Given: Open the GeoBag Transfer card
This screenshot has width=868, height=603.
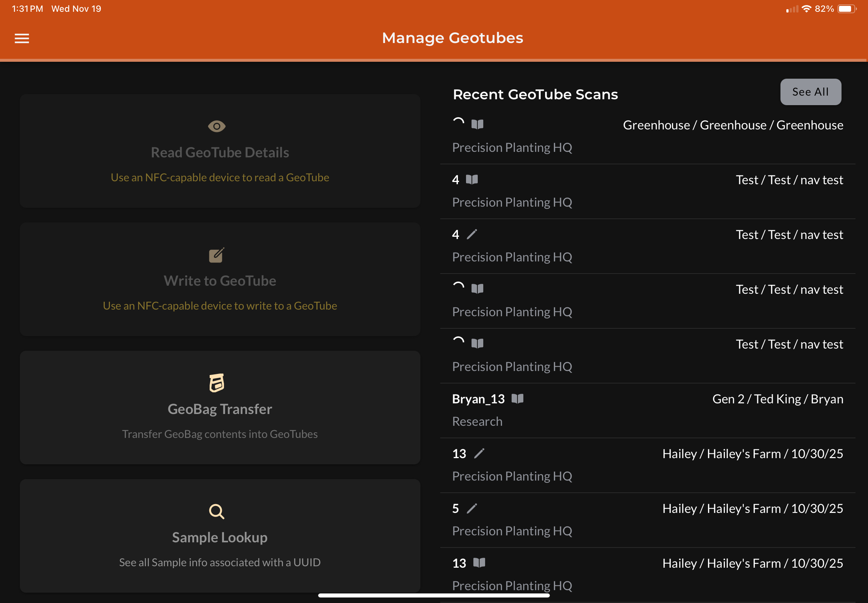Looking at the screenshot, I should [x=220, y=407].
